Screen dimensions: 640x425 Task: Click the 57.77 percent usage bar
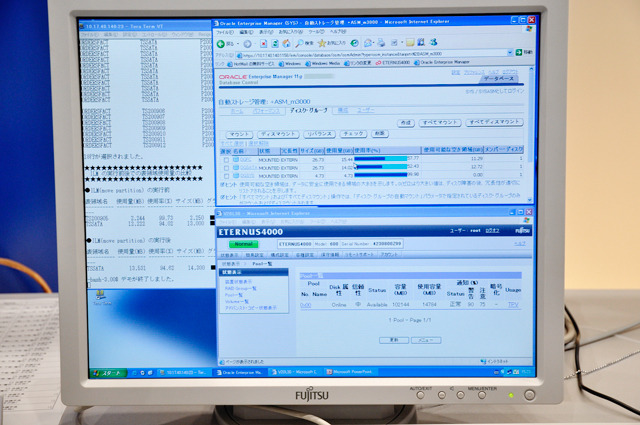(x=380, y=158)
